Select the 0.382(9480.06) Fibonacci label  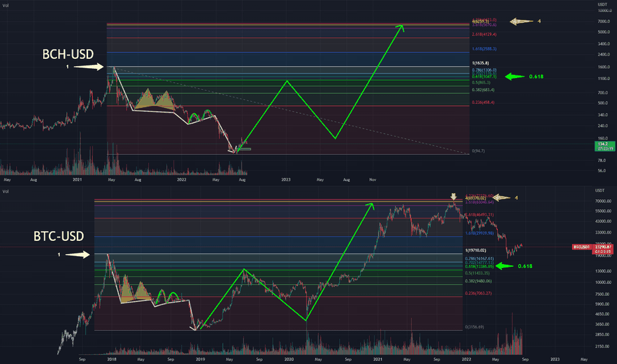(479, 281)
